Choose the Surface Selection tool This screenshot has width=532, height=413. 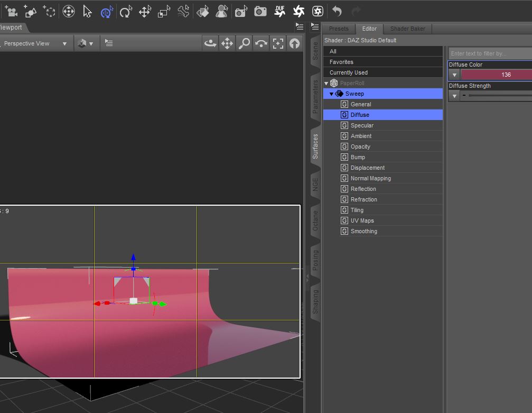[x=202, y=11]
